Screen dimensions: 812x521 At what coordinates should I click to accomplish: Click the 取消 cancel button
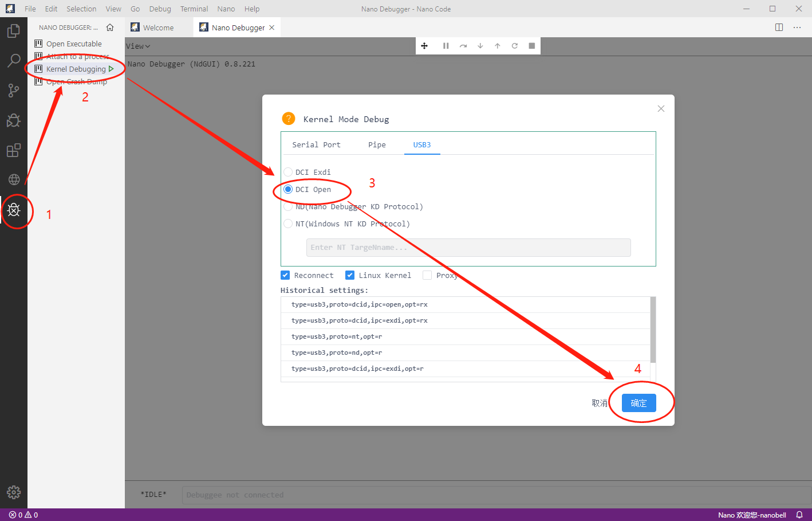pos(600,403)
